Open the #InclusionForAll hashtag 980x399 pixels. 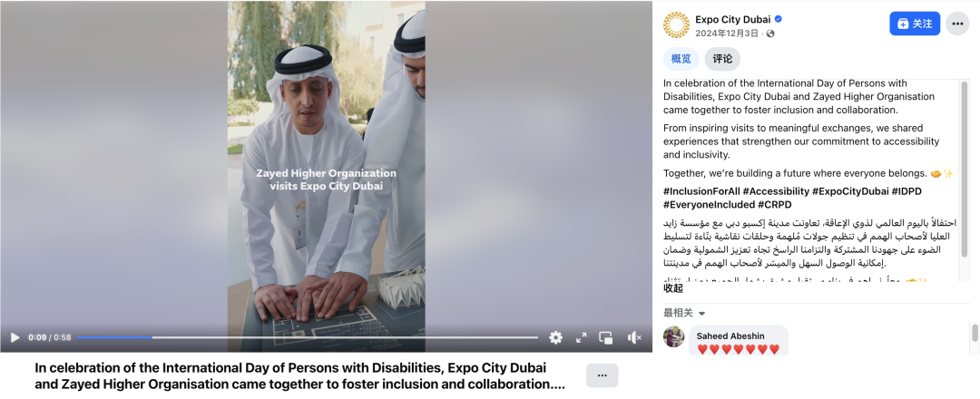[x=701, y=190]
